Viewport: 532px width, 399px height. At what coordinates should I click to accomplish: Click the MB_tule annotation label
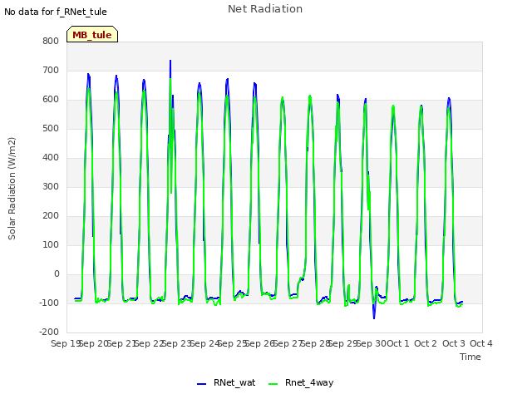[x=92, y=35]
